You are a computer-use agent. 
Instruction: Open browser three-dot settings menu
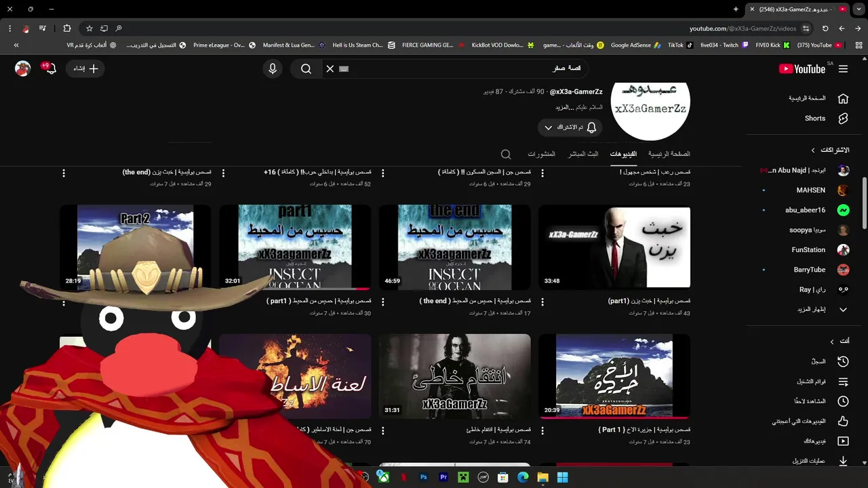[9, 28]
